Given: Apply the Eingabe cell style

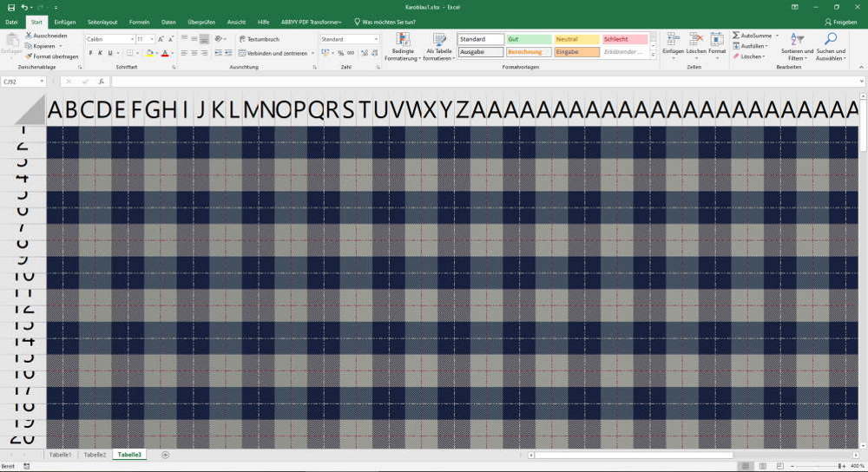Looking at the screenshot, I should (577, 52).
